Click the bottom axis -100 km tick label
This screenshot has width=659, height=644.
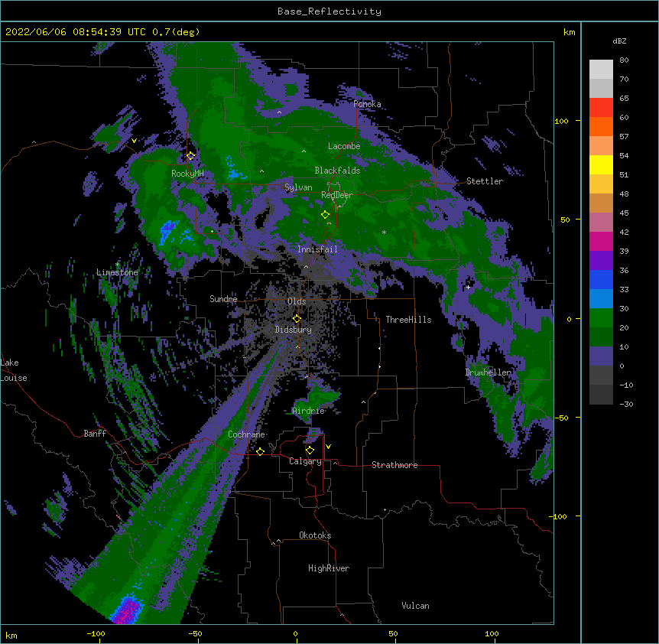click(96, 633)
